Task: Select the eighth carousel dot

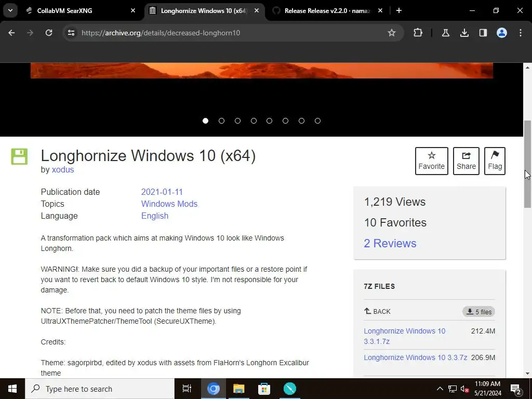Action: [x=317, y=121]
